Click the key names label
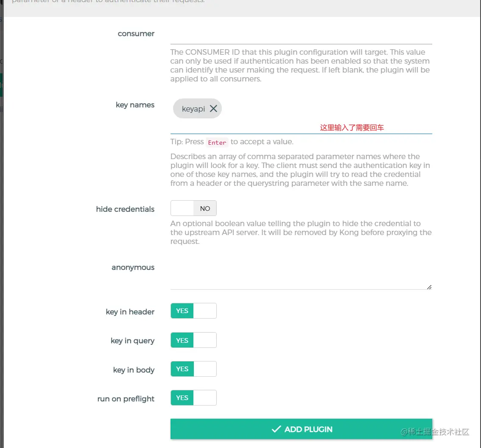This screenshot has width=481, height=448. pyautogui.click(x=135, y=105)
